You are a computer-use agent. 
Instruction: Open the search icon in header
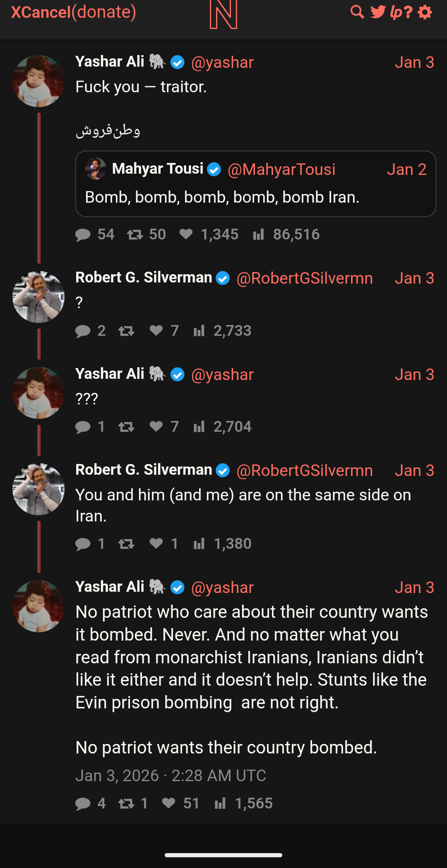(357, 12)
